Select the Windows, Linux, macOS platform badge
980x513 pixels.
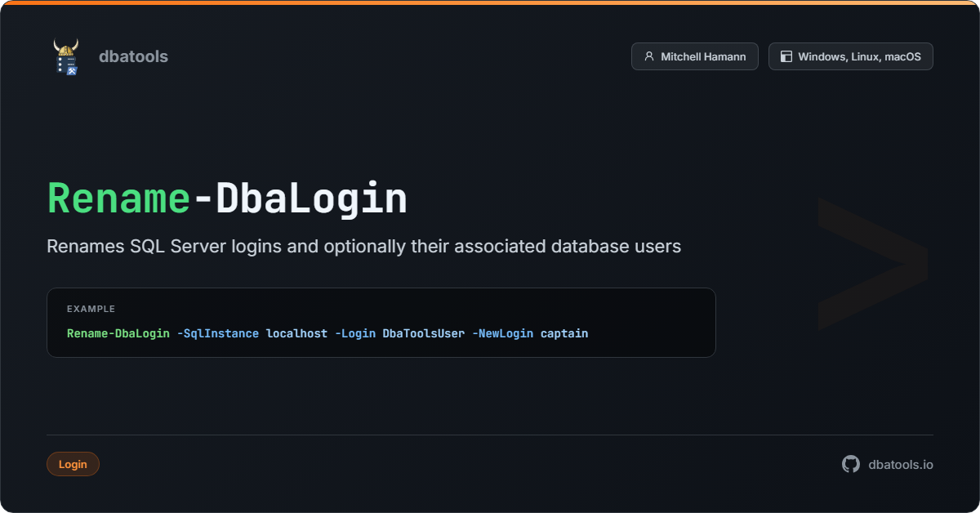pos(851,56)
